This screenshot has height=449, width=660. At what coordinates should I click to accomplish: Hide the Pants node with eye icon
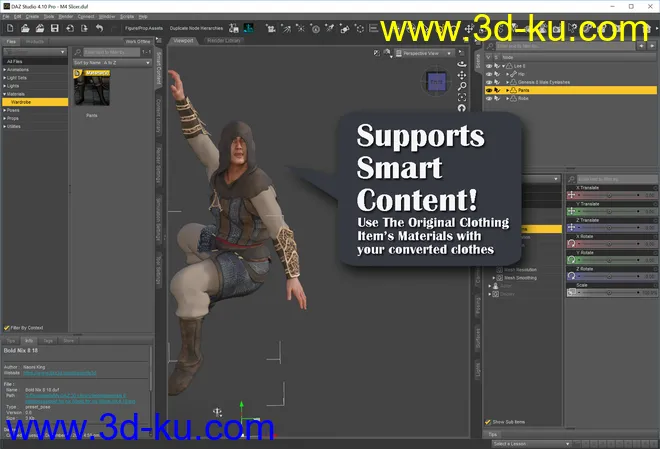pyautogui.click(x=488, y=91)
